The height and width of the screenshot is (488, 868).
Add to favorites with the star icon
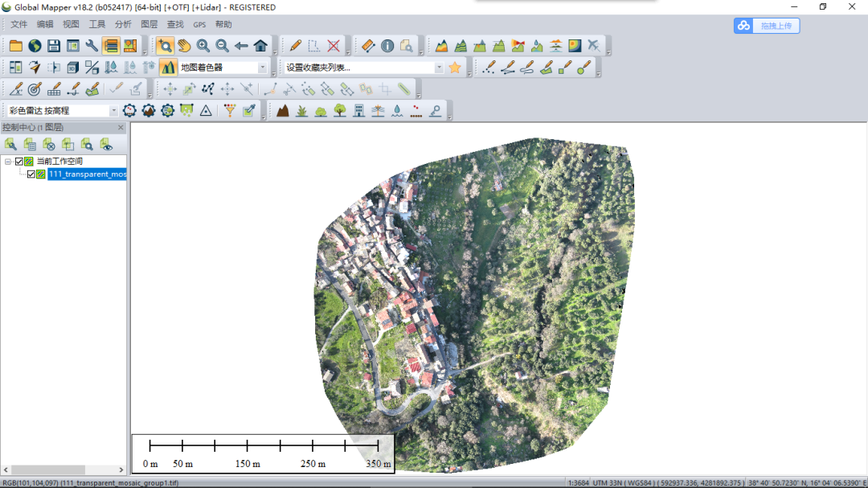point(455,68)
